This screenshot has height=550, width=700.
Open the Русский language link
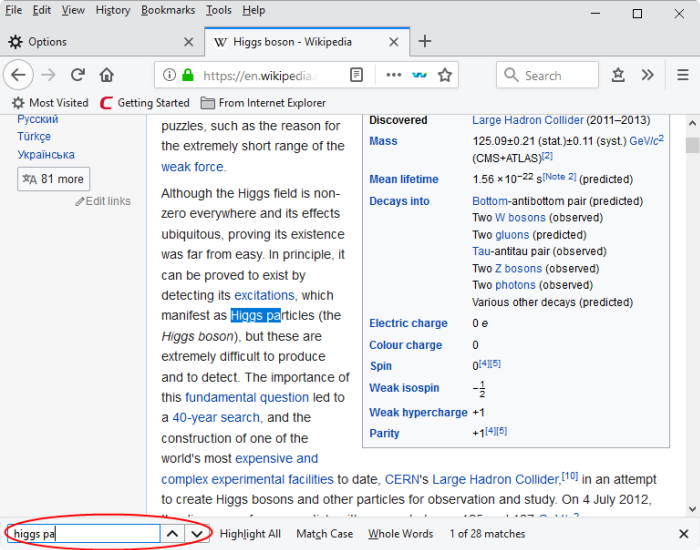pyautogui.click(x=38, y=119)
